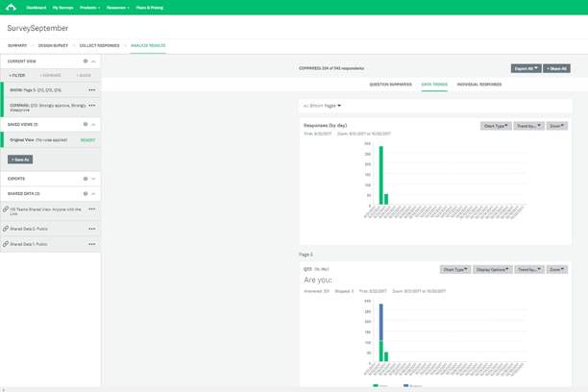Collapse the Shared Data panel
Viewport: 588px width, 392px height.
(x=94, y=193)
